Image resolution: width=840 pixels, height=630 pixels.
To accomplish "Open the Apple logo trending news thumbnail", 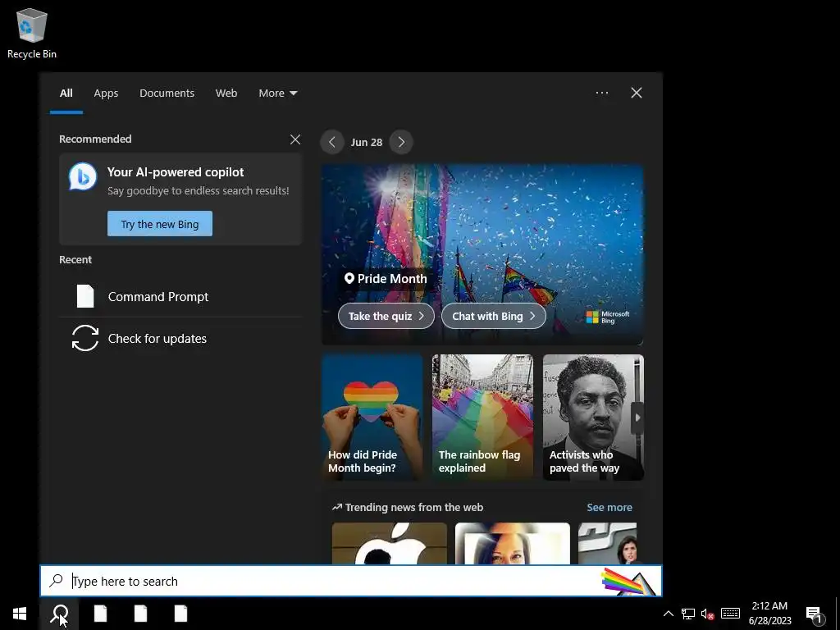I will point(390,543).
